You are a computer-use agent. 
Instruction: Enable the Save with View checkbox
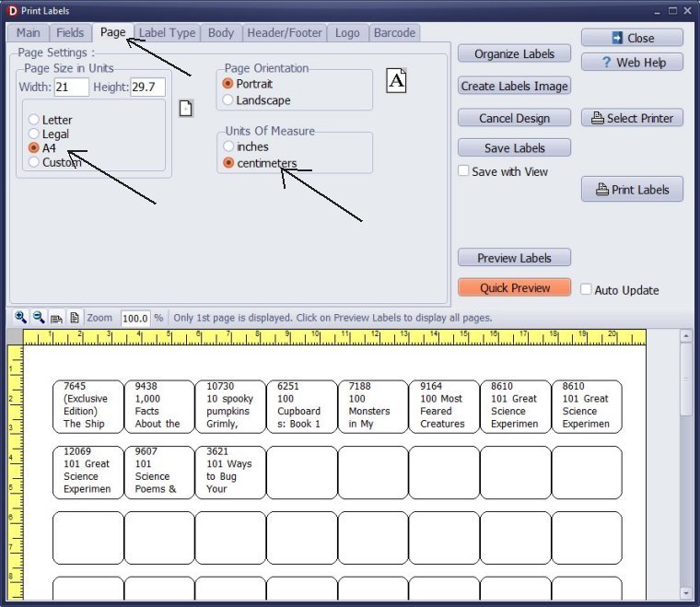click(x=464, y=171)
